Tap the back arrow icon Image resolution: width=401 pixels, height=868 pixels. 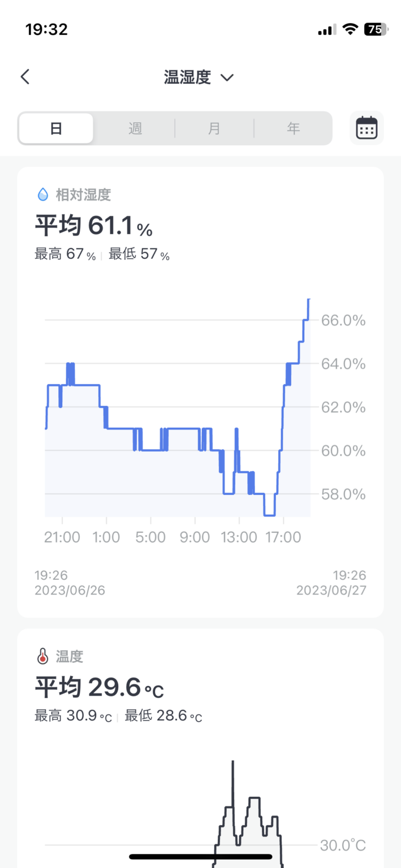coord(25,77)
